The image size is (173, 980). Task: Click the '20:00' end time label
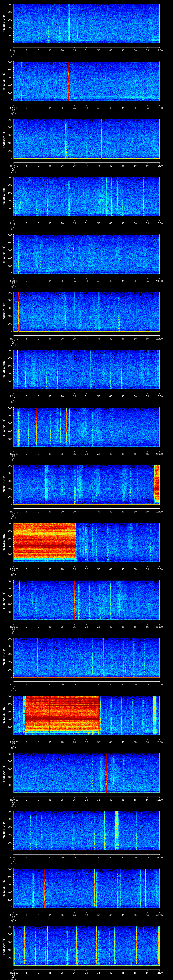pos(160,223)
